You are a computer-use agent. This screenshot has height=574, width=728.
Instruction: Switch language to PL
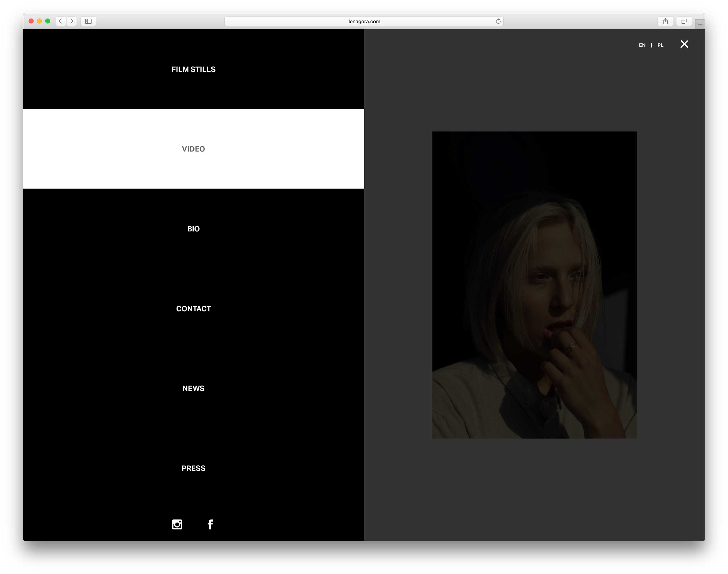pos(660,45)
